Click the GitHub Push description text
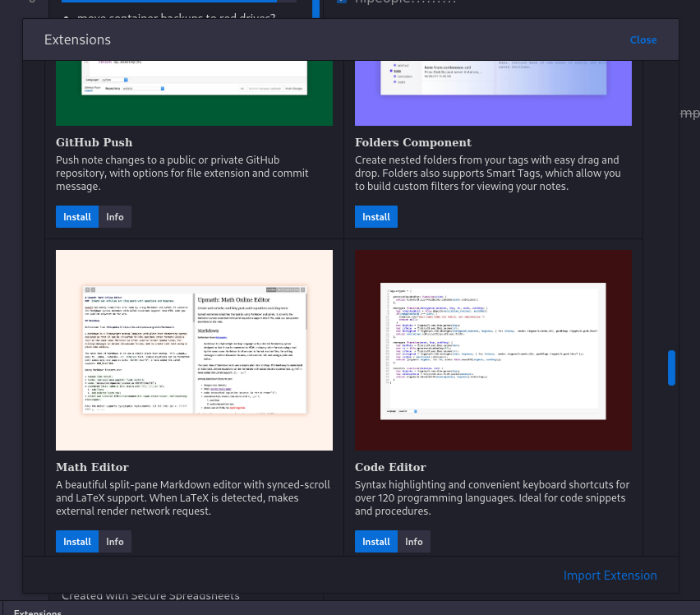Viewport: 700px width, 615px height. point(182,173)
